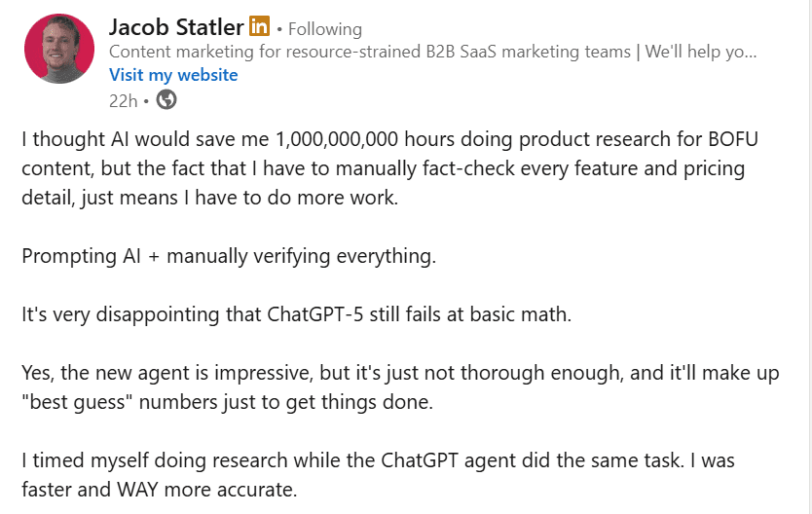Viewport: 812px width, 514px height.
Task: Click the truncated headline ellipsis
Action: point(748,52)
